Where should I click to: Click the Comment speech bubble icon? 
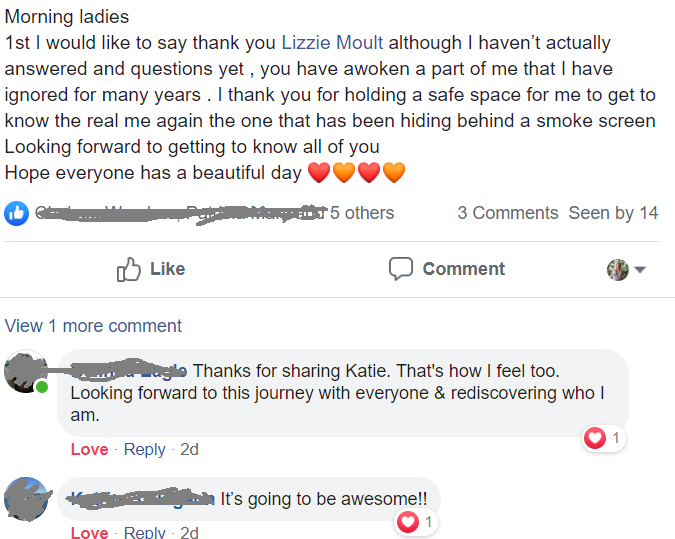click(401, 269)
